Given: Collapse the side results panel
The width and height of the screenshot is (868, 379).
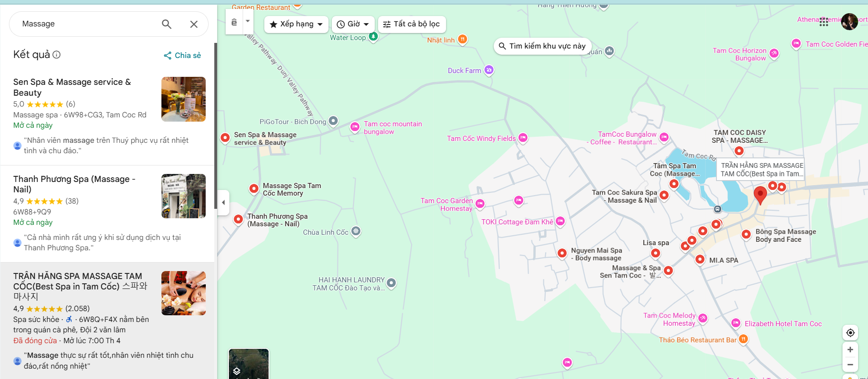Looking at the screenshot, I should click(x=223, y=203).
